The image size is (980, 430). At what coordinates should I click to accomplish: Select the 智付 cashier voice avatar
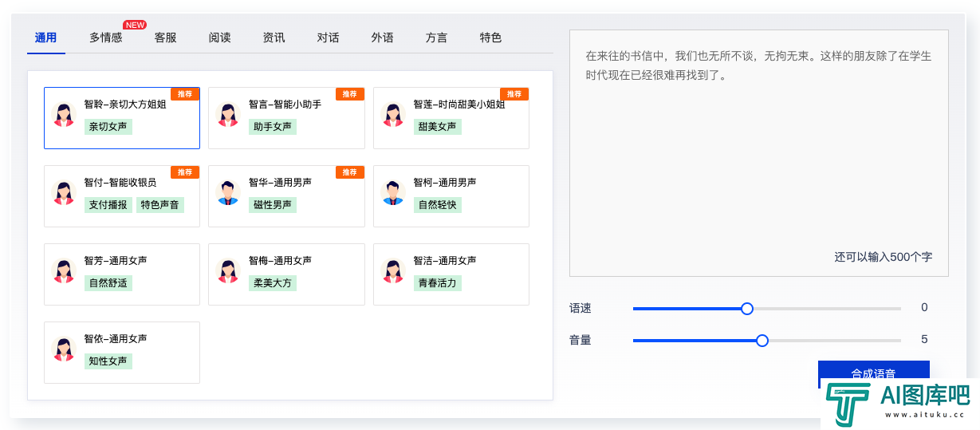(x=64, y=192)
